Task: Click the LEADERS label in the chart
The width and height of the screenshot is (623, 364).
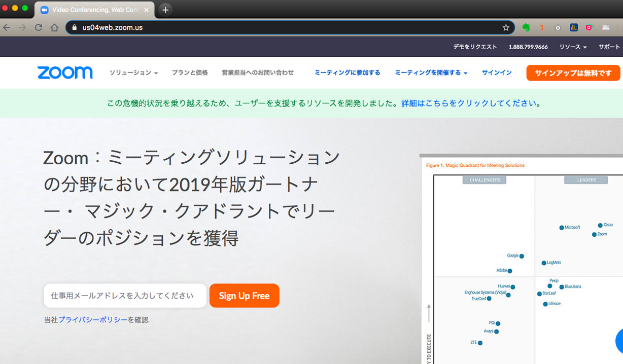Action: tap(586, 180)
